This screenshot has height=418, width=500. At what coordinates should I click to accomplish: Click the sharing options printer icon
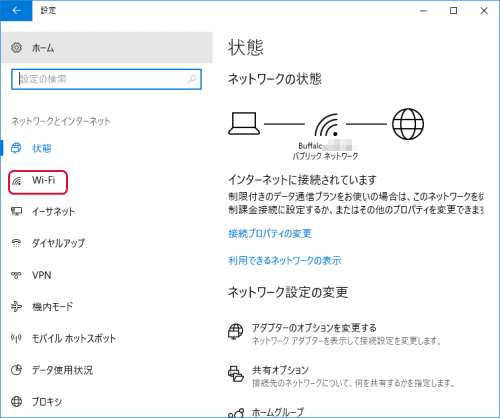(x=236, y=374)
